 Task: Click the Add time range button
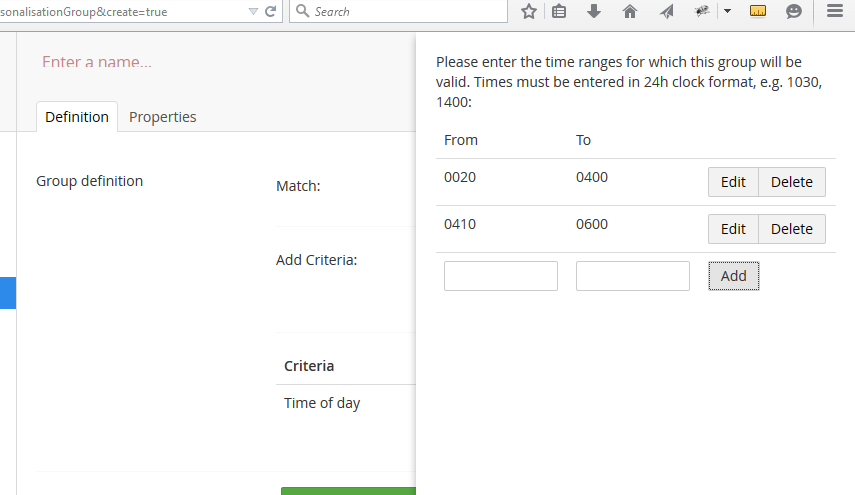tap(733, 276)
